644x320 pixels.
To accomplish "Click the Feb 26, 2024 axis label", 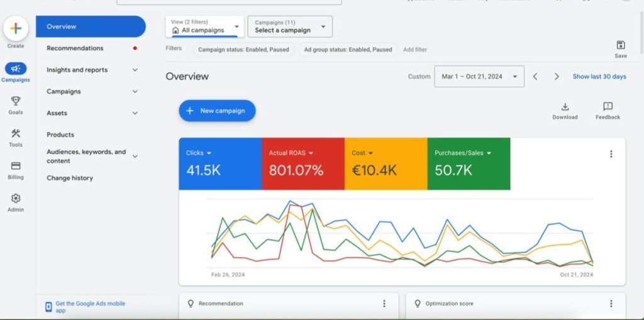I will click(x=228, y=274).
